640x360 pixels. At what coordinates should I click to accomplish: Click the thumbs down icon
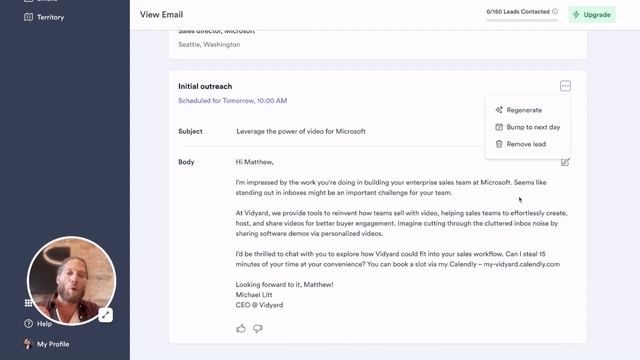[x=258, y=328]
